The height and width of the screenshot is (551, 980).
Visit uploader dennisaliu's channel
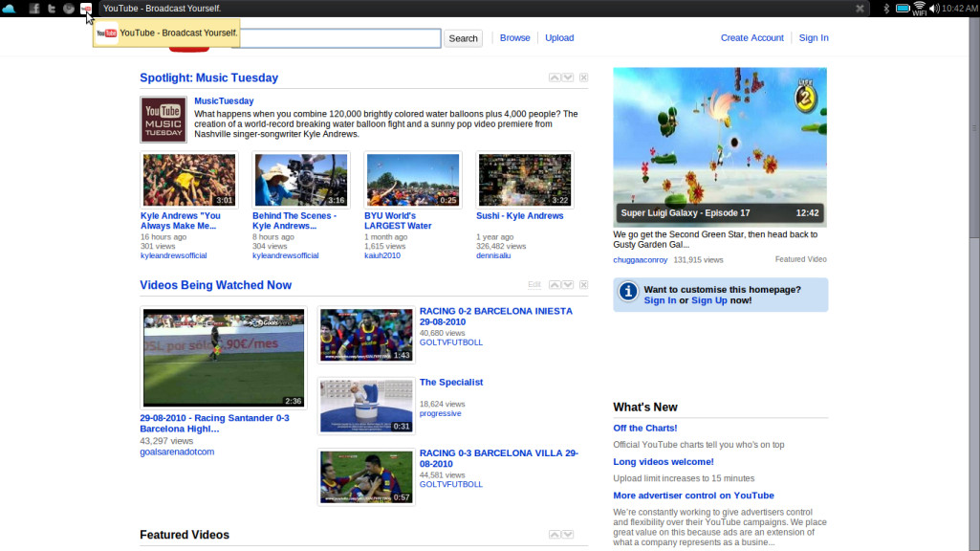[x=493, y=255]
